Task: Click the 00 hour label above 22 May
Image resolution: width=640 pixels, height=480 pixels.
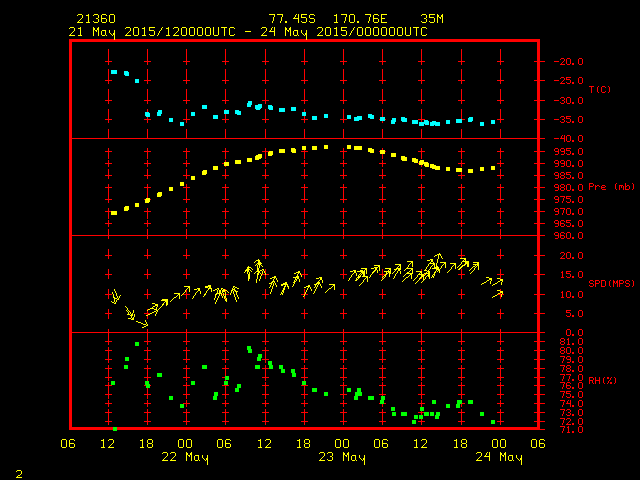Action: 185,444
